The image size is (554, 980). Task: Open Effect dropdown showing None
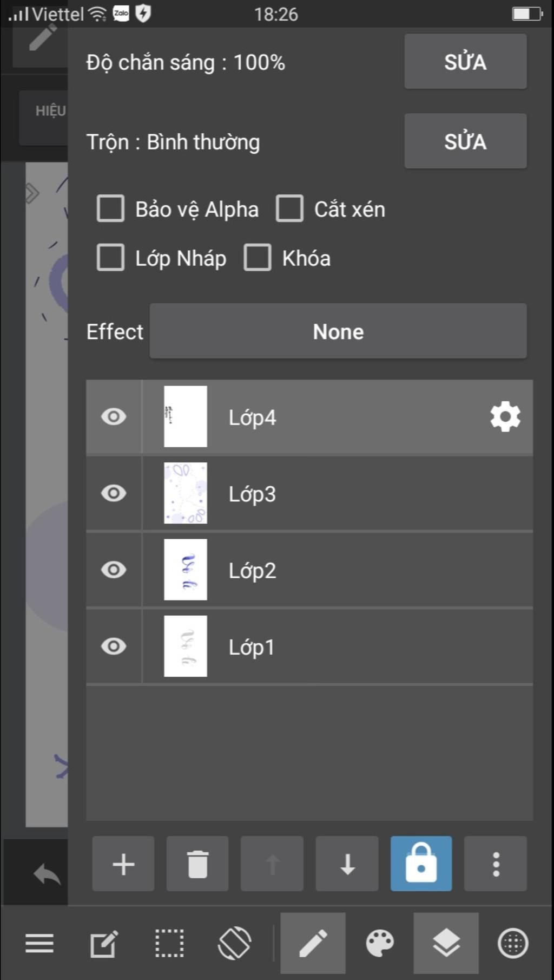tap(338, 331)
